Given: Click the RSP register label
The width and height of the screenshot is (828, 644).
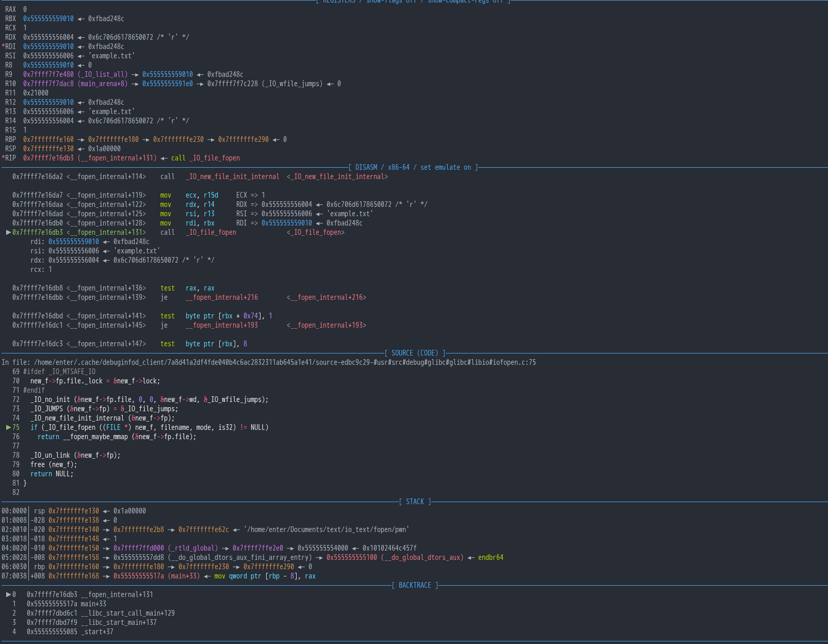Looking at the screenshot, I should coord(10,149).
